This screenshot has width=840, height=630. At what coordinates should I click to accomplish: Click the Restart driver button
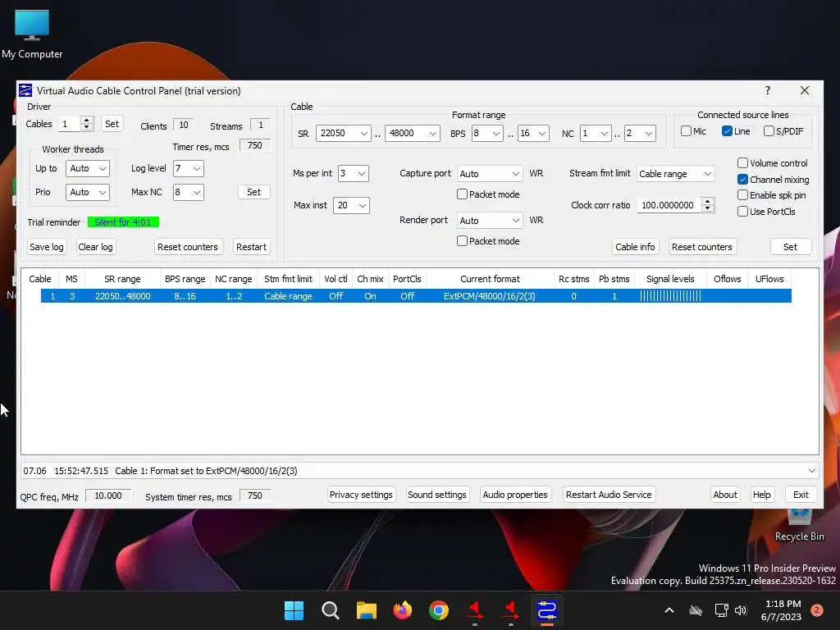(x=251, y=247)
